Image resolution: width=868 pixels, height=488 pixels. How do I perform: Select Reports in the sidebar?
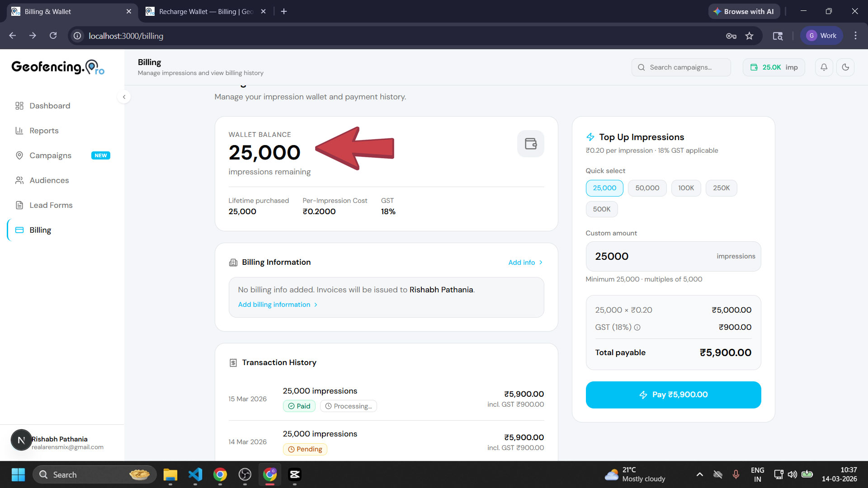[44, 130]
